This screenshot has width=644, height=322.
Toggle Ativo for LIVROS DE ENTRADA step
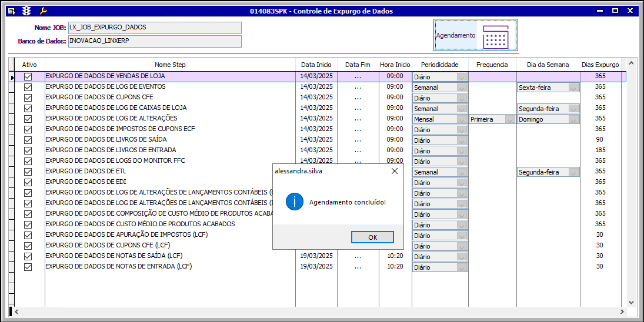coord(28,150)
